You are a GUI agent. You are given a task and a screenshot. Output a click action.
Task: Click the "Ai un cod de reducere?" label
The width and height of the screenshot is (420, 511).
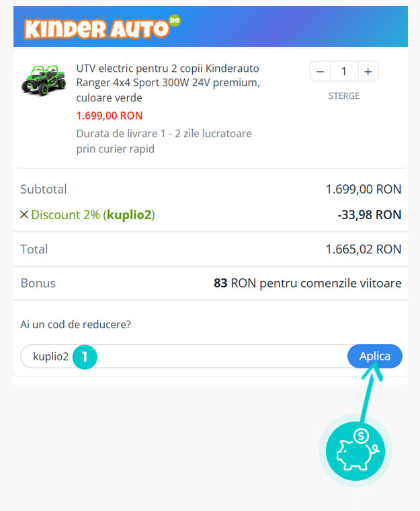(76, 324)
